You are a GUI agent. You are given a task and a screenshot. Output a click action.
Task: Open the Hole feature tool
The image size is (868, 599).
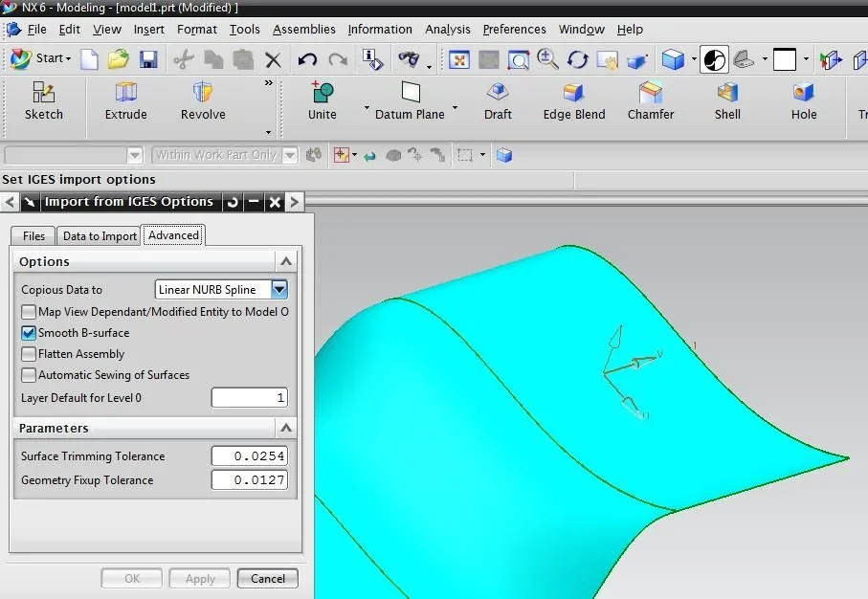point(803,94)
